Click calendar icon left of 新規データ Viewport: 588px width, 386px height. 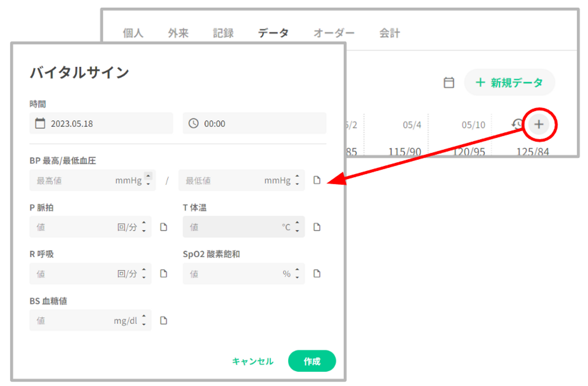coord(449,83)
